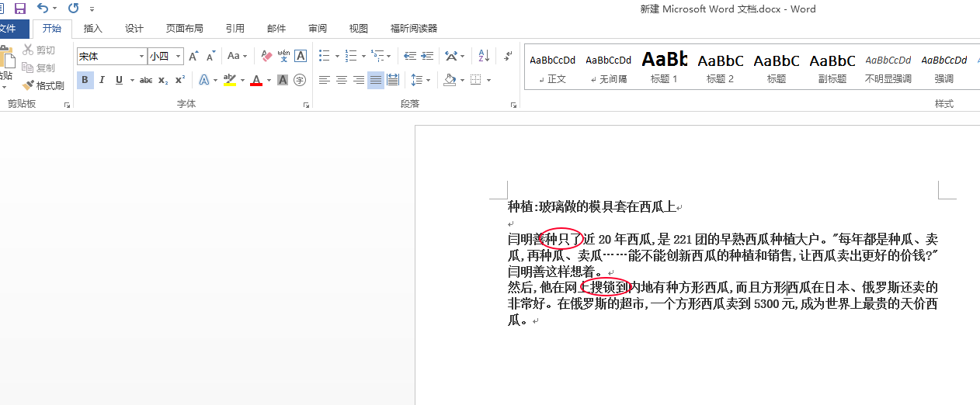This screenshot has width=980, height=405.
Task: Toggle Italic formatting button
Action: click(102, 80)
